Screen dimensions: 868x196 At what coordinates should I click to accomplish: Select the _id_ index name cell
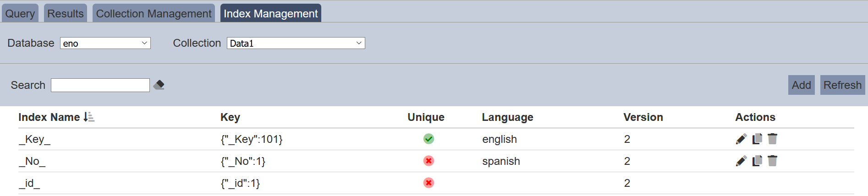(29, 183)
